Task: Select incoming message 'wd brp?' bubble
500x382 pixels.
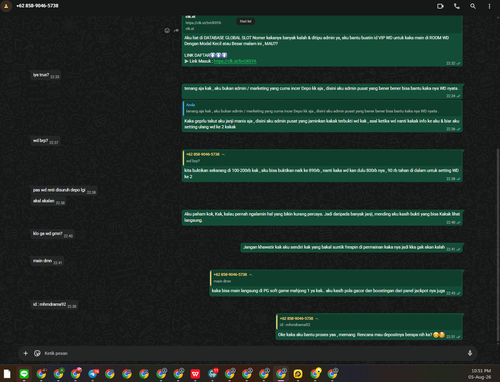Action: pos(45,141)
